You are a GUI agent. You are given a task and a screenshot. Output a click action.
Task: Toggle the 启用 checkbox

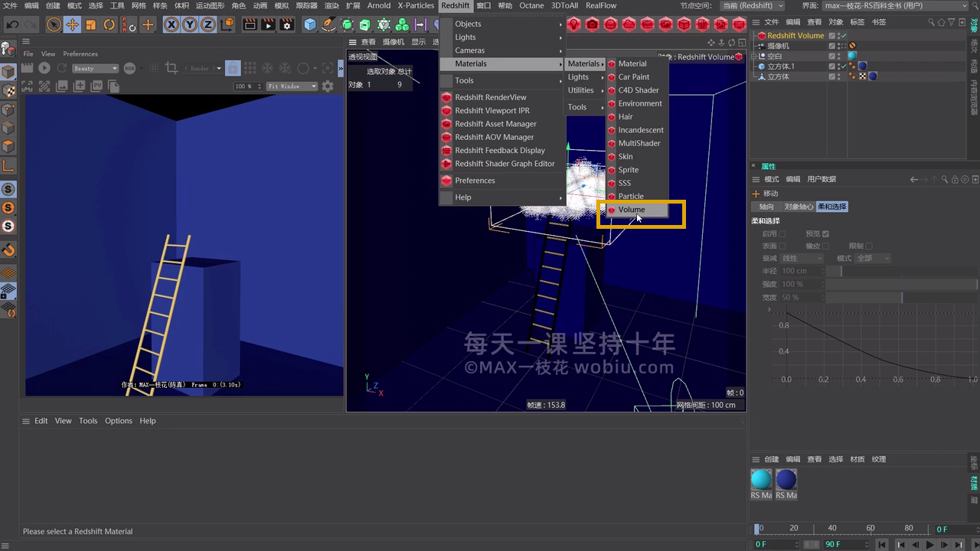(782, 233)
